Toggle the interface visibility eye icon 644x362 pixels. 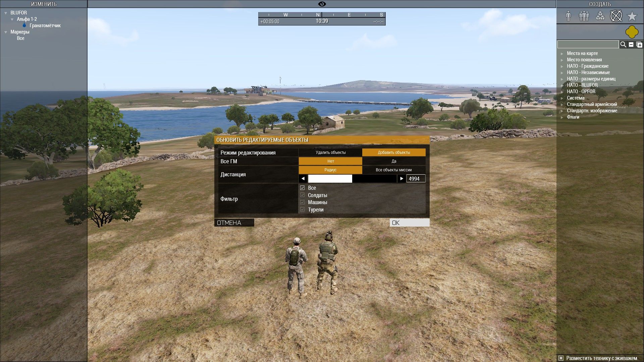[x=322, y=4]
